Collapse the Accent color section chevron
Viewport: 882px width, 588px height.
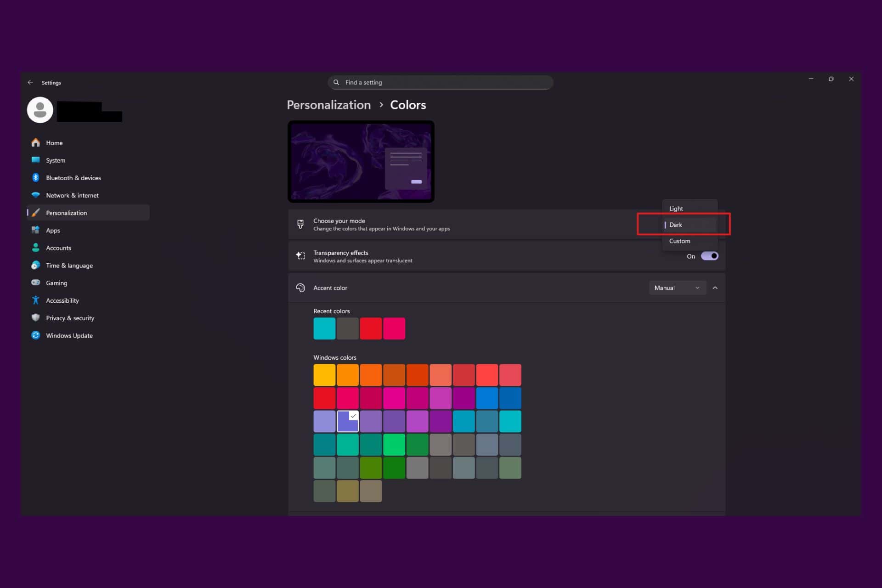[x=715, y=288]
